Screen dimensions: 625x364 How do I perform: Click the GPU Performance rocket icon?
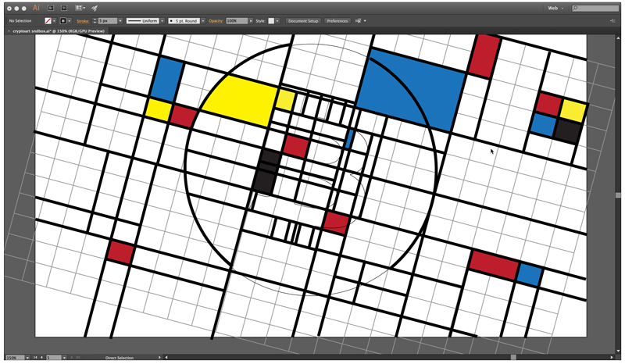click(95, 8)
